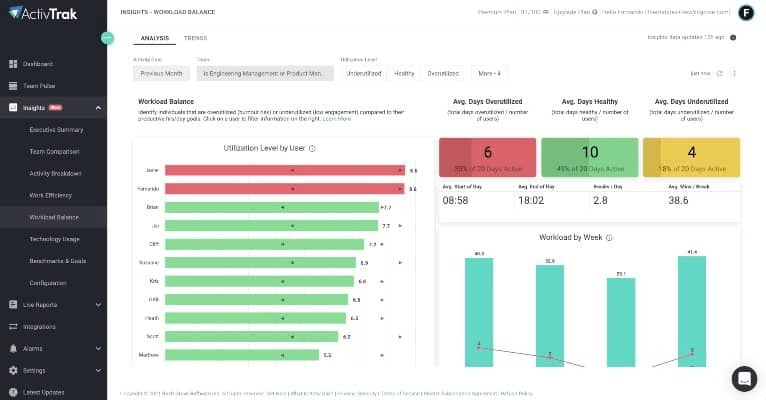Click the Latest Updates icon

(x=13, y=392)
